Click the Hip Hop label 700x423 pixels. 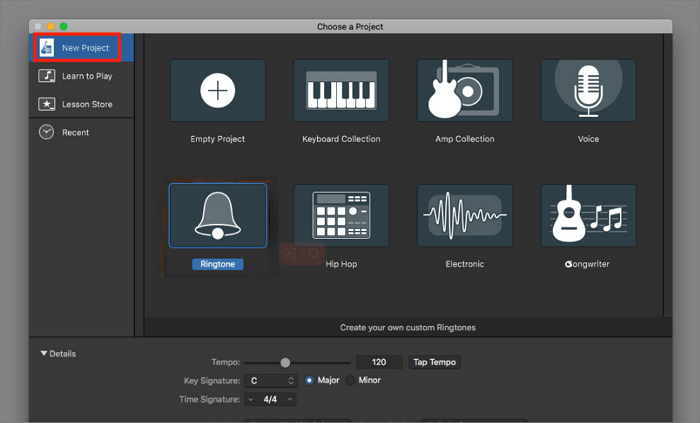pos(341,264)
